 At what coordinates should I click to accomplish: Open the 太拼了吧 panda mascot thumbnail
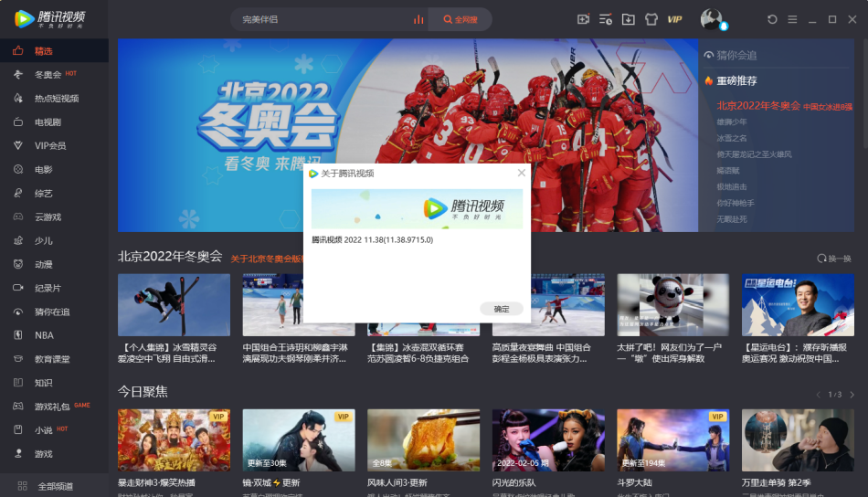click(673, 304)
